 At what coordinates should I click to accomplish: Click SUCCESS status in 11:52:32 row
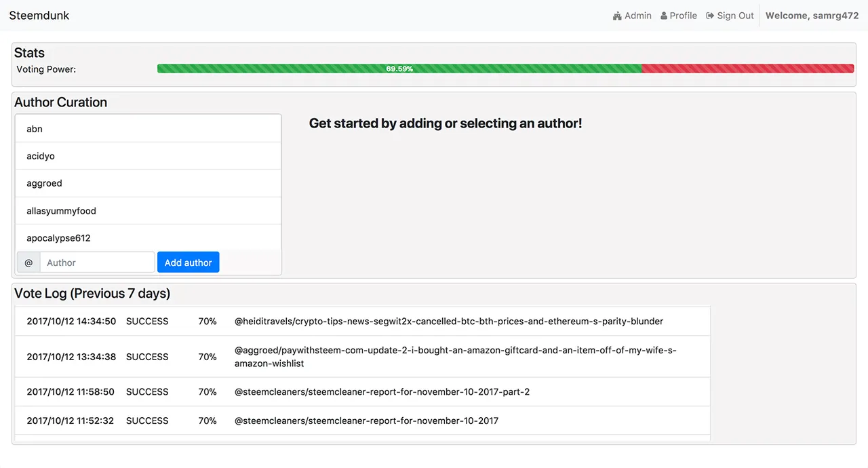coord(147,421)
